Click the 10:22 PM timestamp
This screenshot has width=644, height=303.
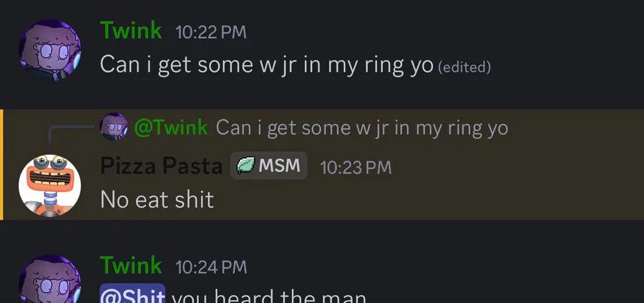[x=210, y=32]
